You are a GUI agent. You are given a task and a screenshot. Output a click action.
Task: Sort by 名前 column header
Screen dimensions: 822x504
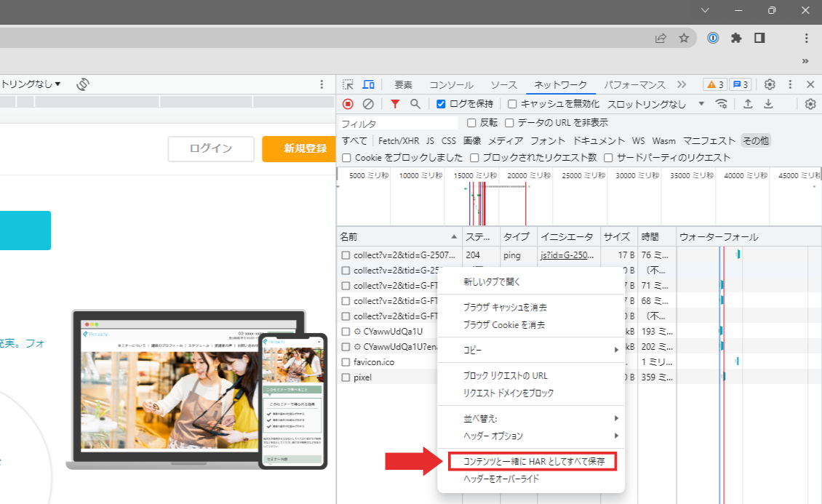[399, 237]
